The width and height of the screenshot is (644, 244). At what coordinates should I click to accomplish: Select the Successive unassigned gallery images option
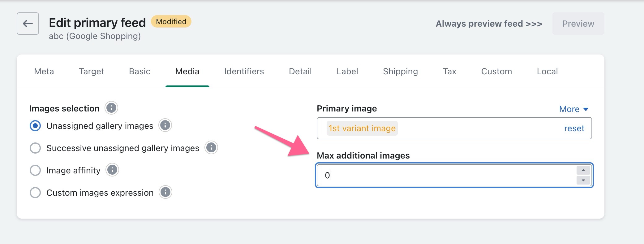35,148
